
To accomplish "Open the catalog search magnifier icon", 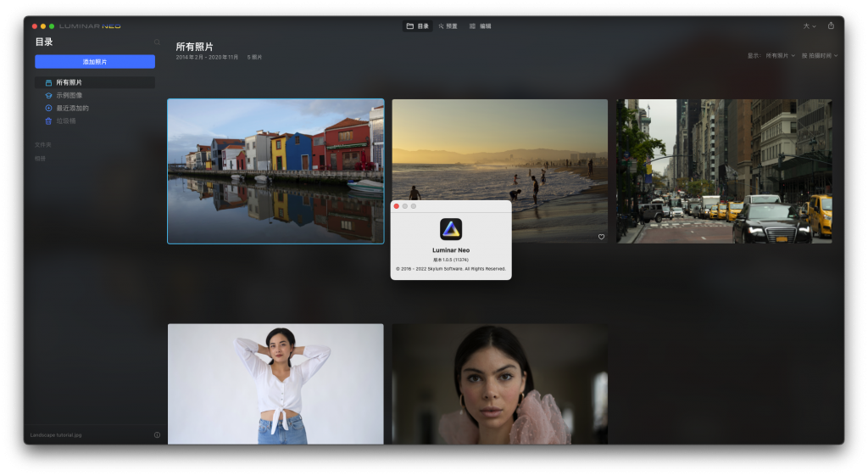I will coord(157,42).
